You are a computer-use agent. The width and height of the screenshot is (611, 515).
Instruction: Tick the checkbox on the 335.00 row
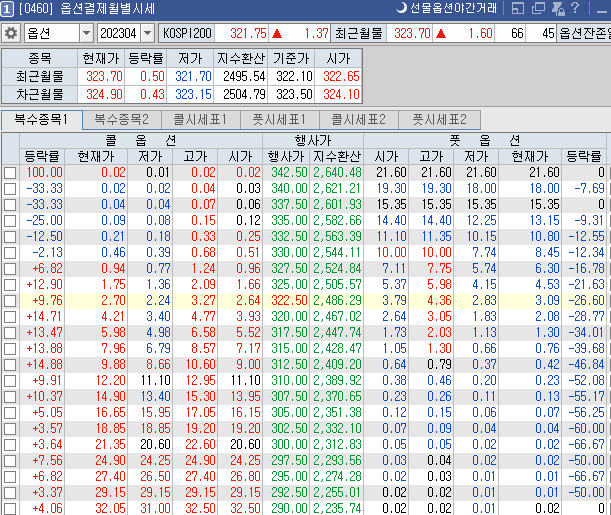(x=10, y=220)
